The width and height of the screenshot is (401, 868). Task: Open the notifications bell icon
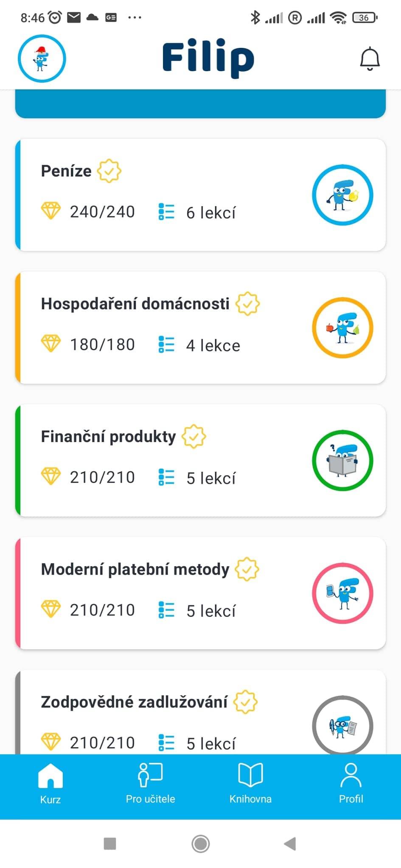coord(370,58)
